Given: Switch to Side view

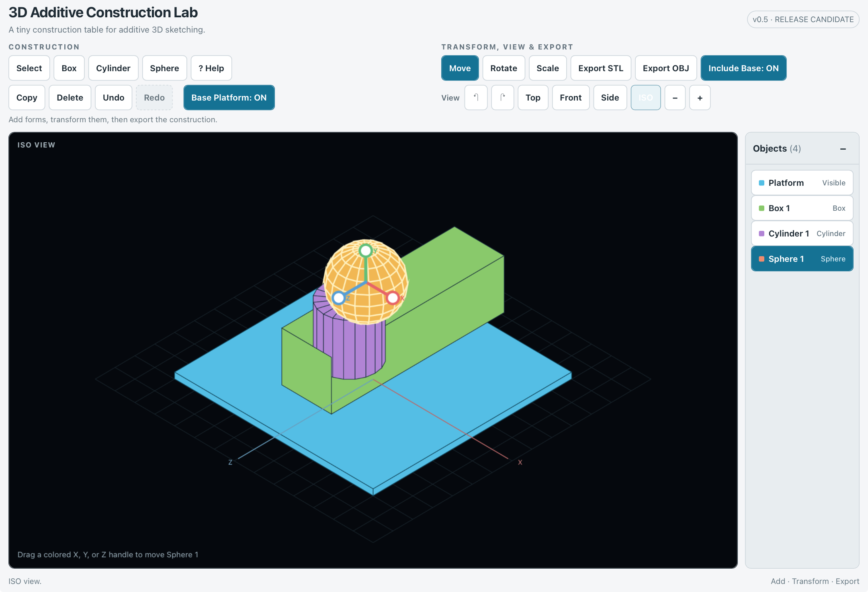Looking at the screenshot, I should coord(610,98).
